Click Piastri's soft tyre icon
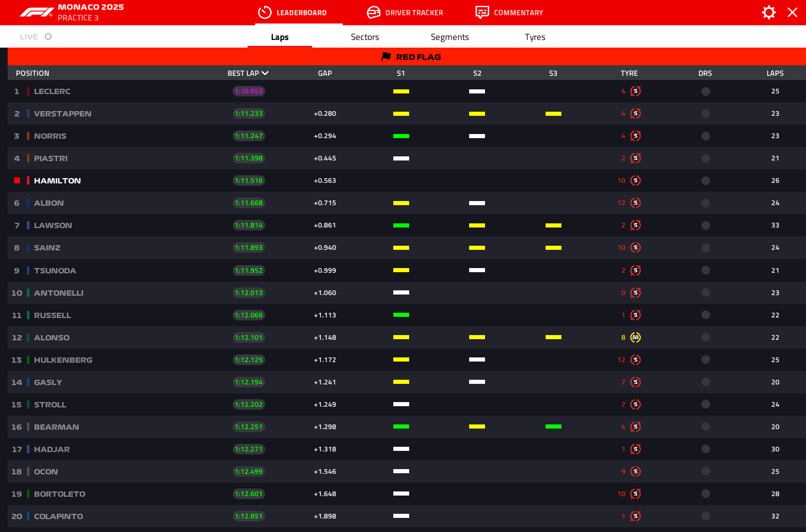 coord(636,158)
